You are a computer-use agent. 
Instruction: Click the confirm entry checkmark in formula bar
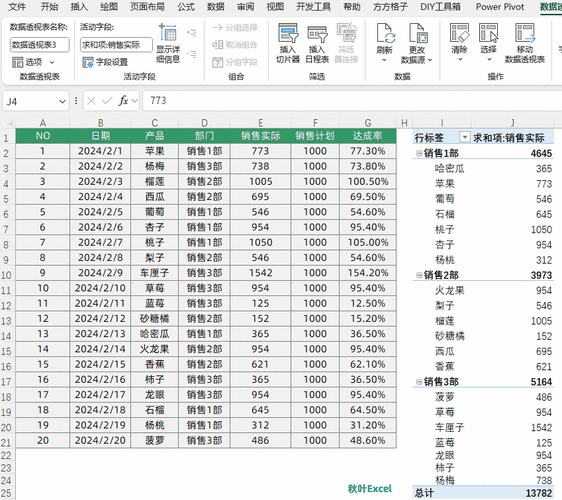pyautogui.click(x=107, y=101)
